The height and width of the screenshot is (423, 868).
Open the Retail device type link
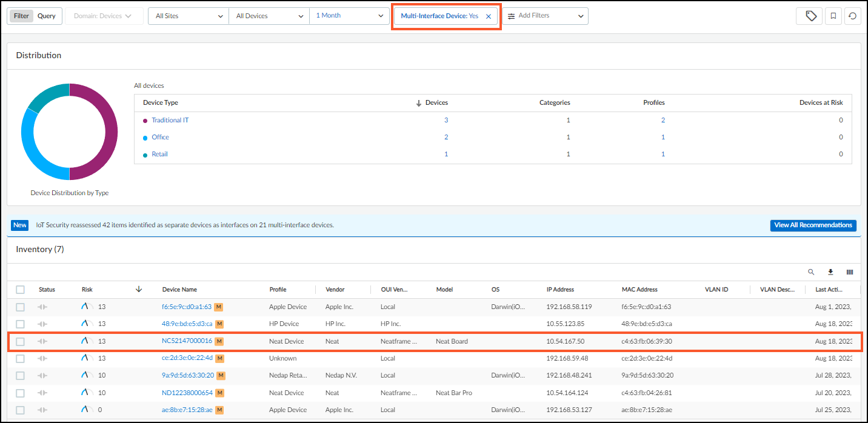point(159,154)
